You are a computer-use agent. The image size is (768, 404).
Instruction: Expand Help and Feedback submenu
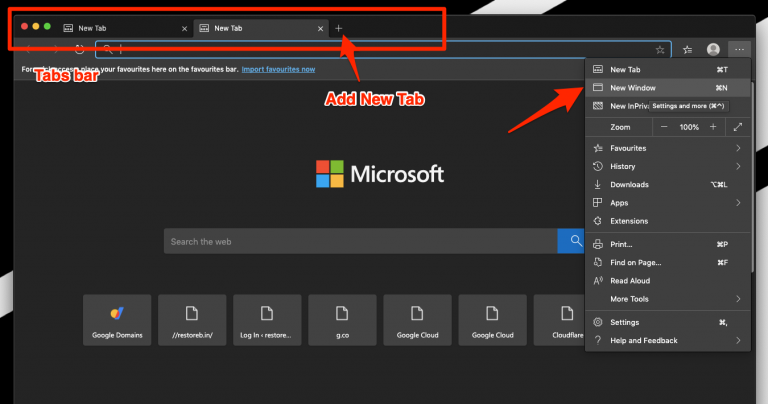pyautogui.click(x=668, y=340)
